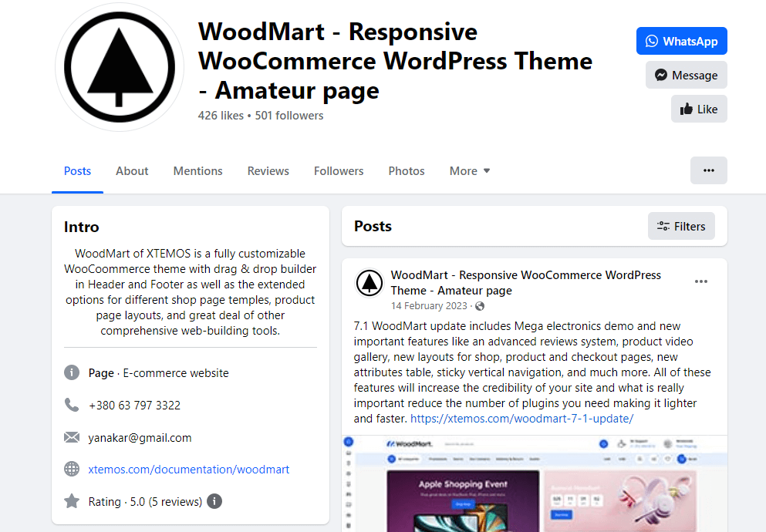View the Followers tab

click(339, 171)
